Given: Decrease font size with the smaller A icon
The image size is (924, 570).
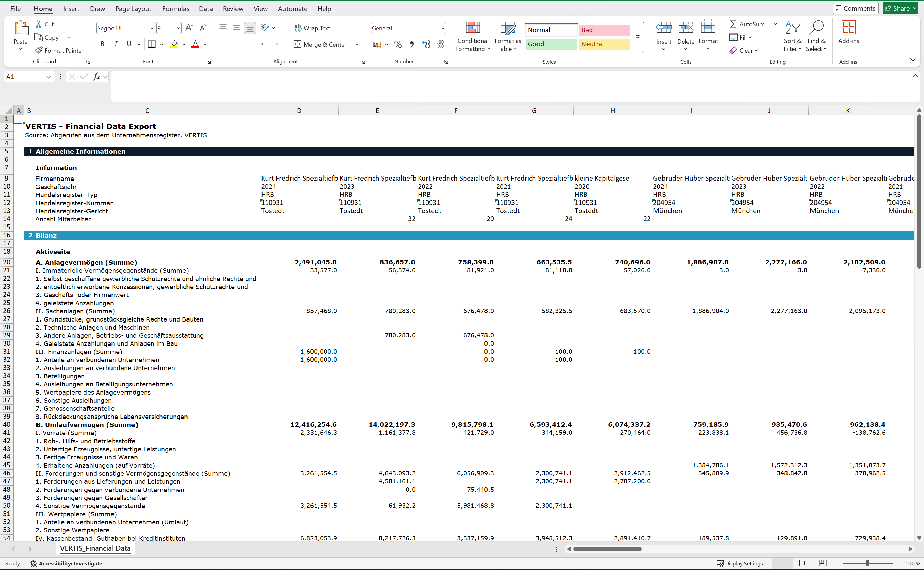Looking at the screenshot, I should click(x=203, y=28).
